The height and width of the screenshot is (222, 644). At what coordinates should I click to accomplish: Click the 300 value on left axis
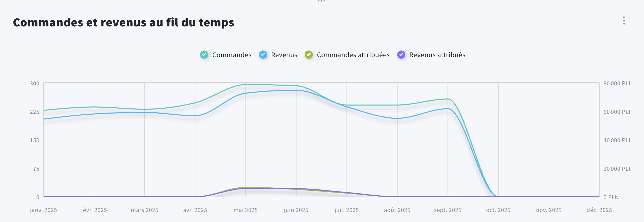tap(35, 84)
